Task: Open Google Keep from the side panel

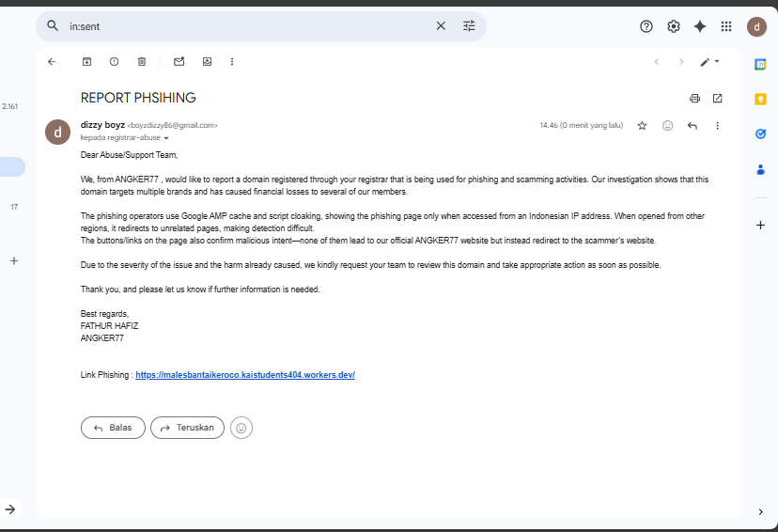Action: [x=760, y=100]
